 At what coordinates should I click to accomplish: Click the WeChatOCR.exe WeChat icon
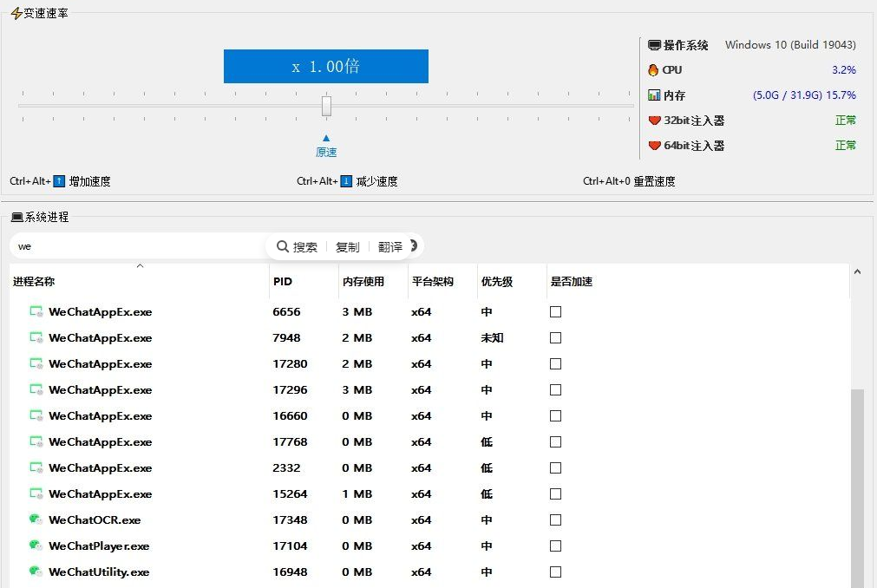(36, 519)
